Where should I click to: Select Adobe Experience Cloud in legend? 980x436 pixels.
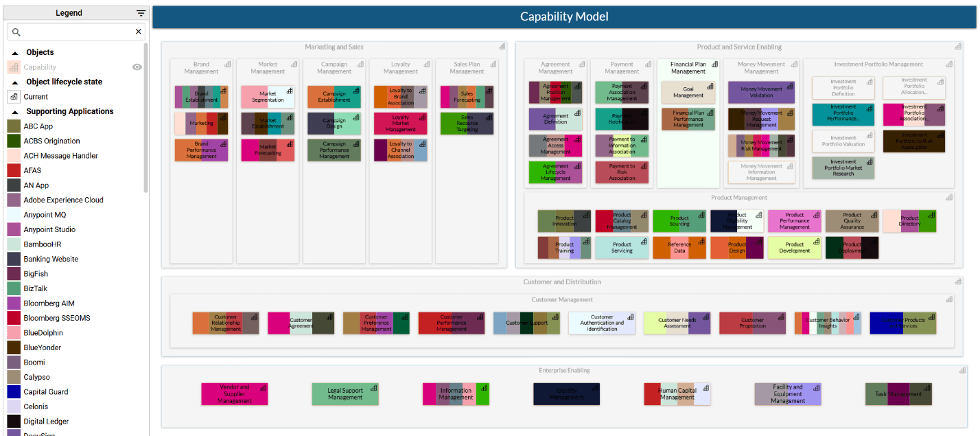(63, 200)
